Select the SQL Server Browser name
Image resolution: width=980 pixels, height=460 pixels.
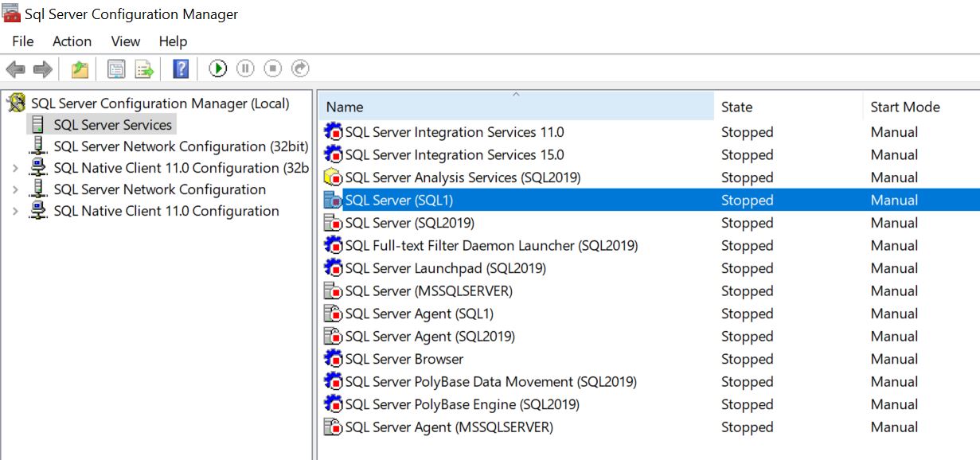pyautogui.click(x=404, y=359)
